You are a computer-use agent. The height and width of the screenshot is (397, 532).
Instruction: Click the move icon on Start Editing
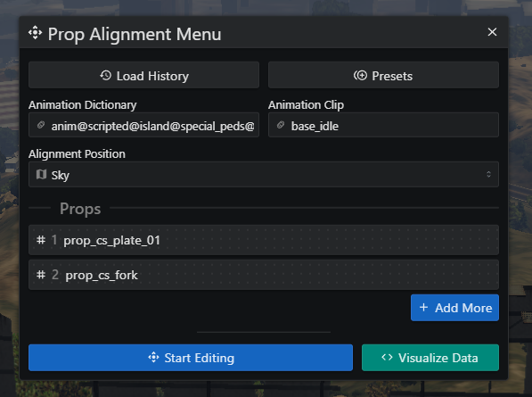coord(153,357)
